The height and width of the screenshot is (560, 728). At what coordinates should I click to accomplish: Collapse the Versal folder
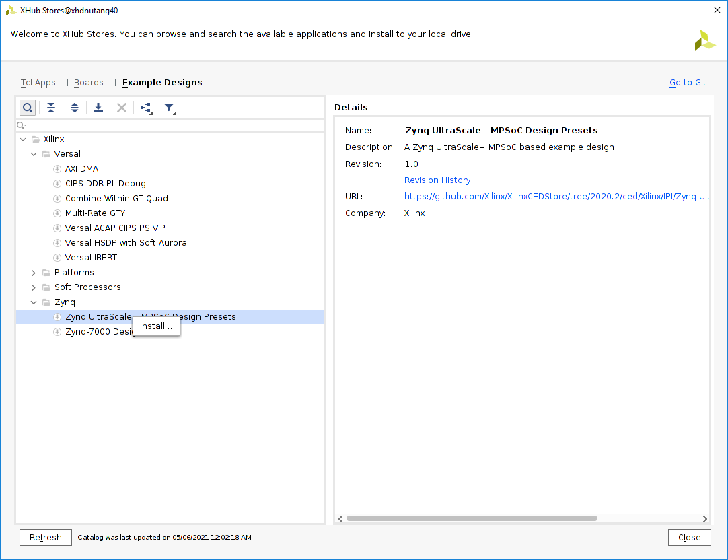(34, 154)
